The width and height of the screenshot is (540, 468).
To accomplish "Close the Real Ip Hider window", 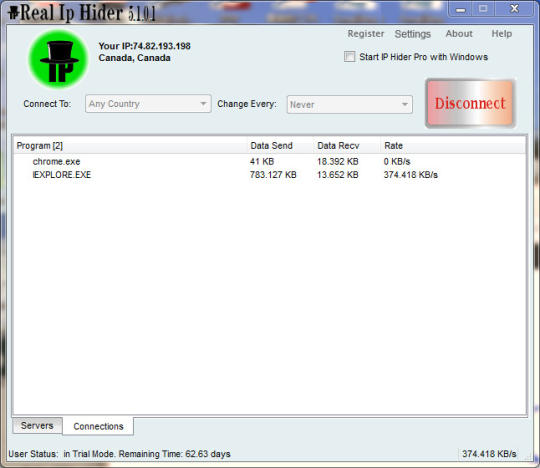I will (515, 9).
